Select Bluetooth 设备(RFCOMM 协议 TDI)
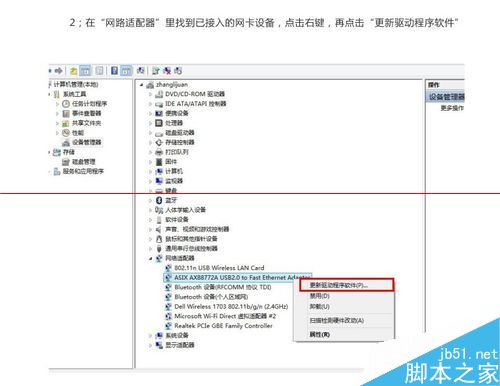The width and height of the screenshot is (500, 386). 223,287
